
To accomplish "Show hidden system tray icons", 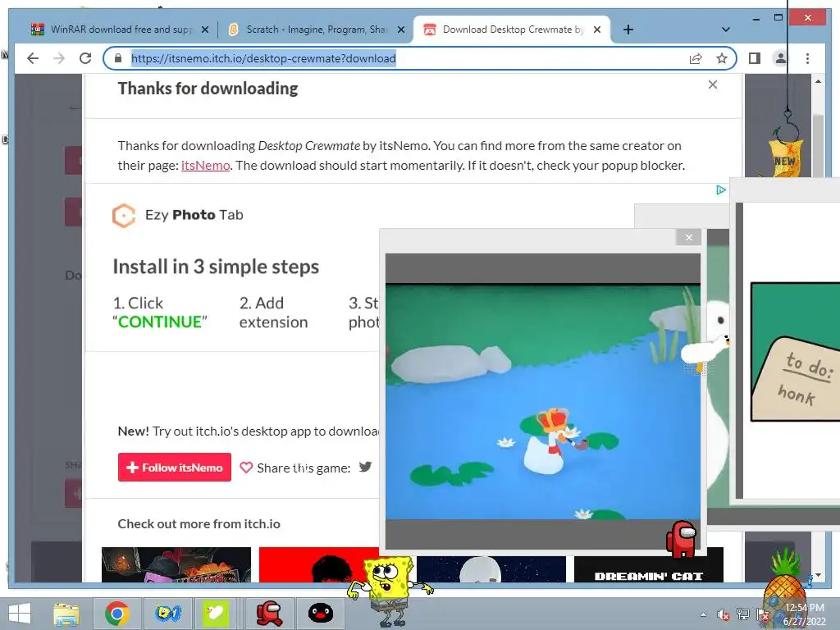I will click(x=703, y=614).
